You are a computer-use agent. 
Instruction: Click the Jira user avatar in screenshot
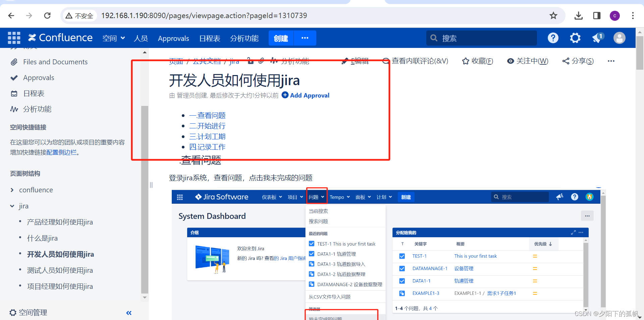[x=589, y=197]
